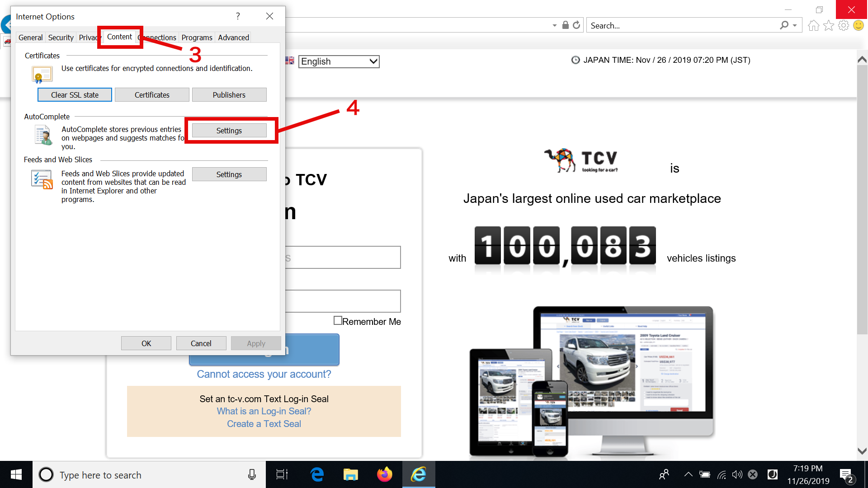
Task: Open Microsoft Edge from taskbar
Action: click(317, 474)
